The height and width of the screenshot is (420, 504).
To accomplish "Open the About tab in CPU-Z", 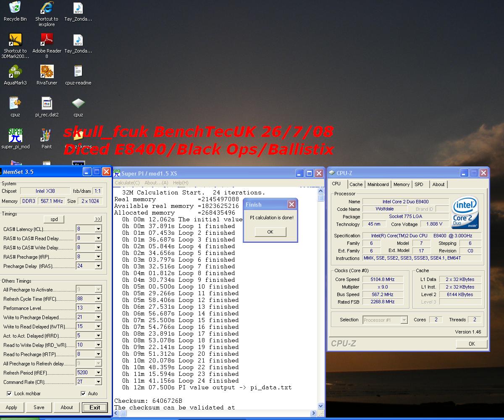I will click(x=438, y=184).
